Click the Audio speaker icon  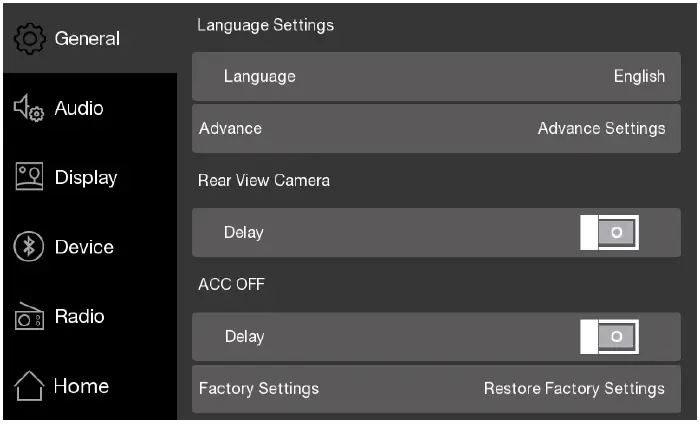(29, 109)
